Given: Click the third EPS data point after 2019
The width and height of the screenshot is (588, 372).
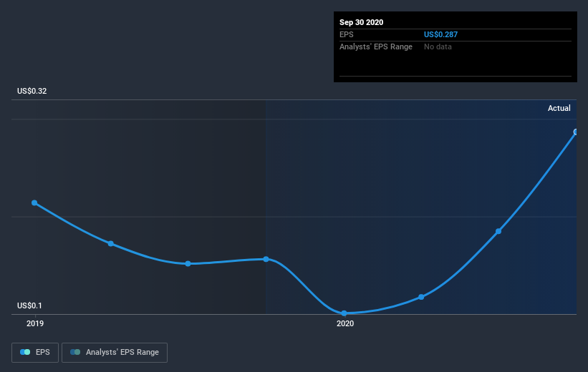Looking at the screenshot, I should 188,264.
